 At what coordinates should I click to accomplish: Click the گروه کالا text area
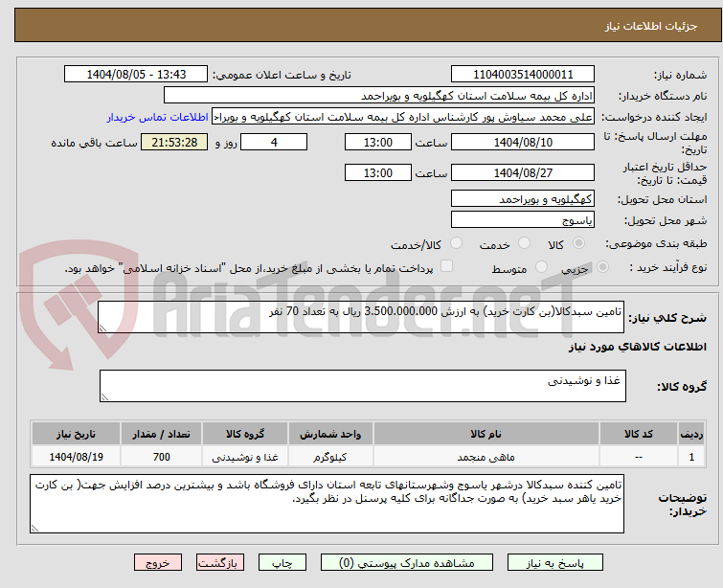(363, 386)
